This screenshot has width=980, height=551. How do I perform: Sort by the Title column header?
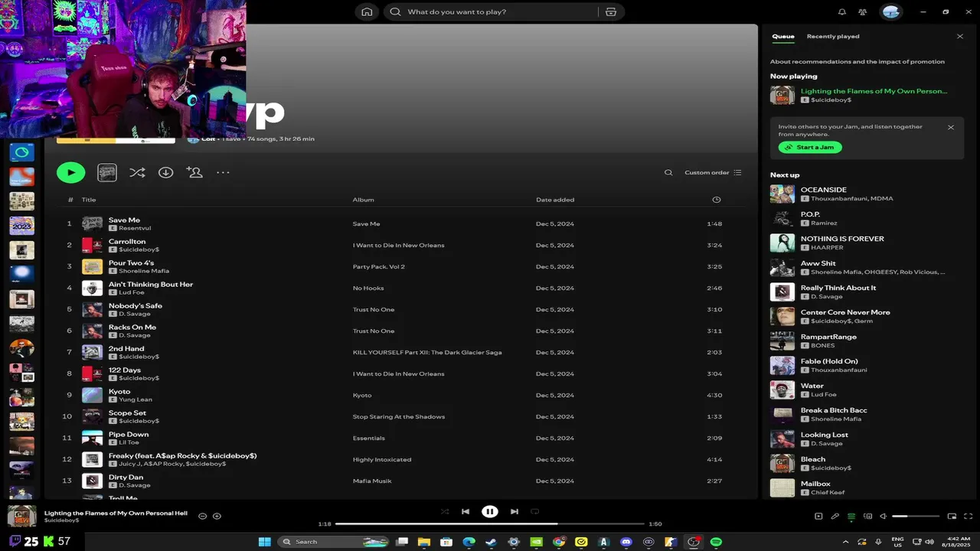(89, 200)
